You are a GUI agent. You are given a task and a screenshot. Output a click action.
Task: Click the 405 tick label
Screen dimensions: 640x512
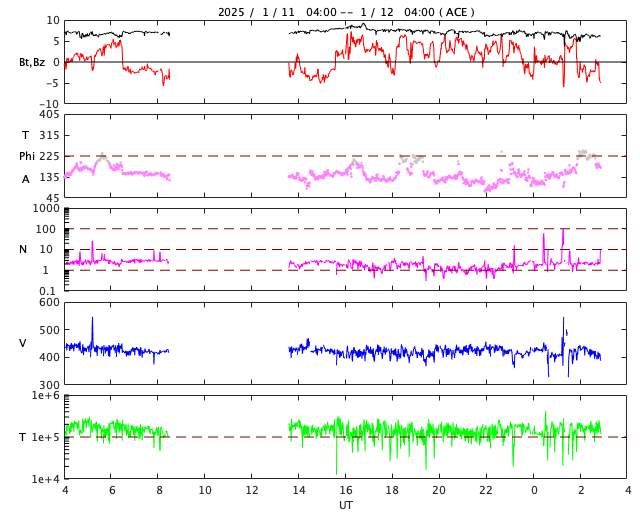click(49, 115)
